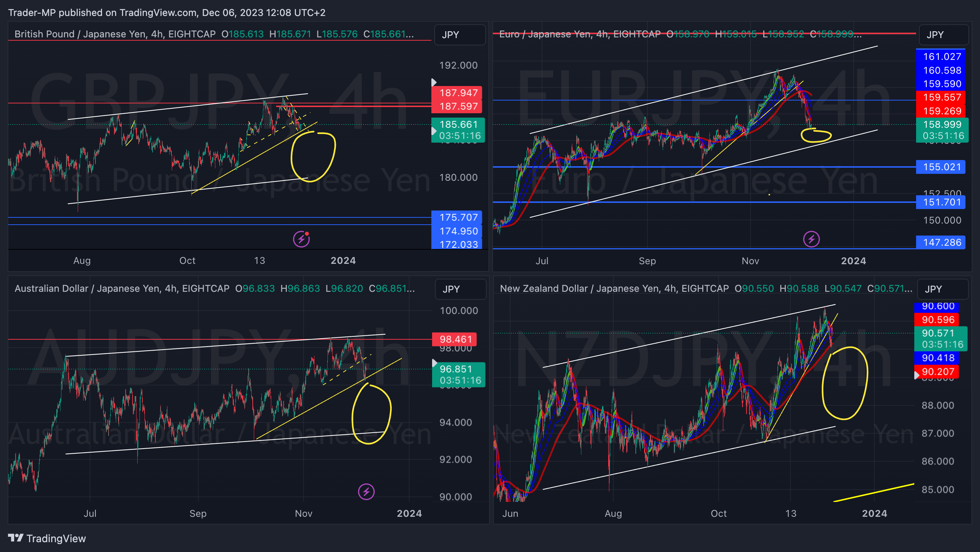This screenshot has height=552, width=980.
Task: Click the 90.600 blue price label
Action: [936, 306]
